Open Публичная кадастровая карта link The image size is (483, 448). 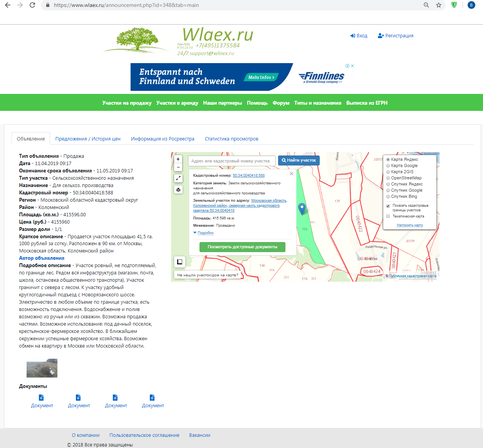[413, 276]
